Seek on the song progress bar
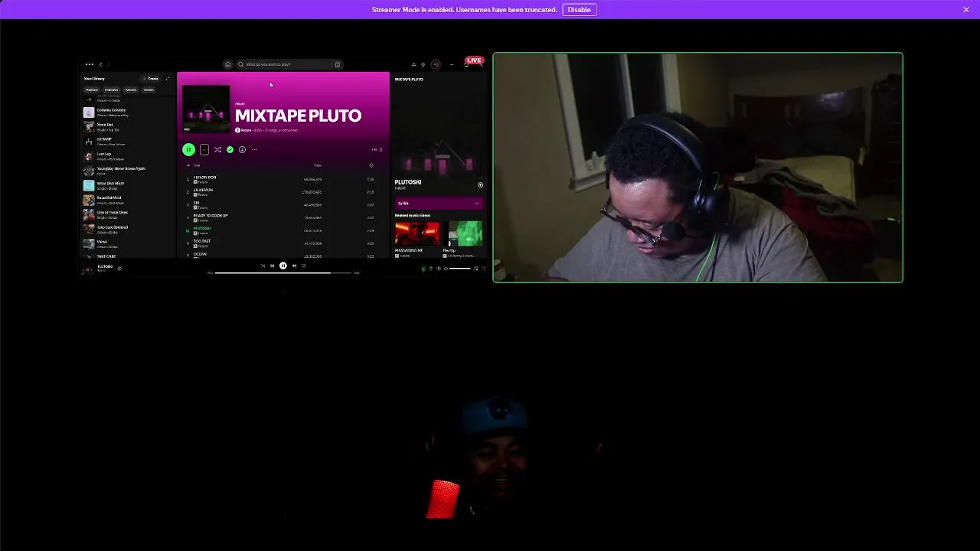 (283, 272)
